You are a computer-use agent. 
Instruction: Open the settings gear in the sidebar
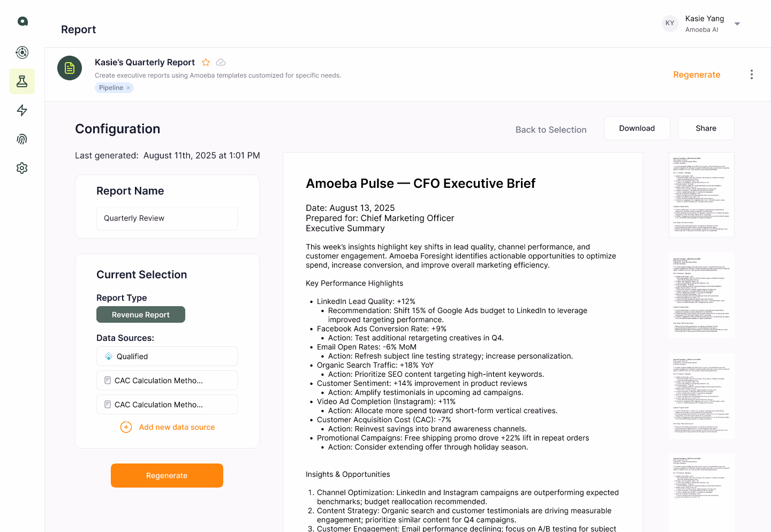22,168
